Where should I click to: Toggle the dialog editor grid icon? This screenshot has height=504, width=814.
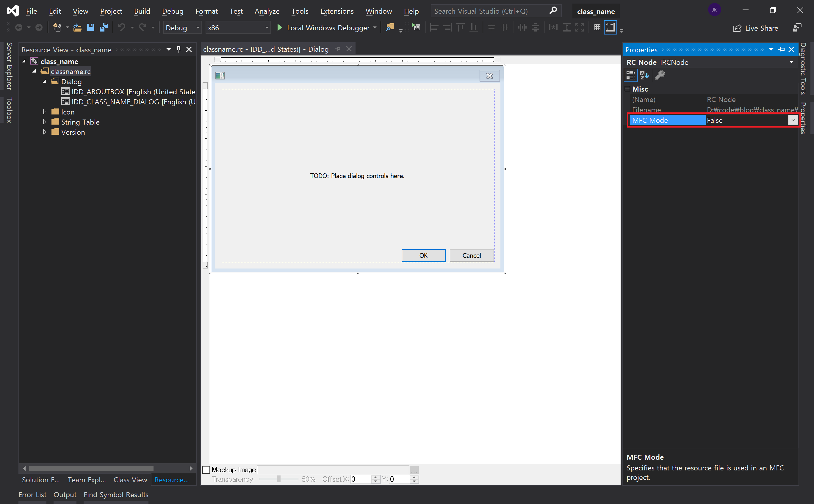click(x=597, y=28)
